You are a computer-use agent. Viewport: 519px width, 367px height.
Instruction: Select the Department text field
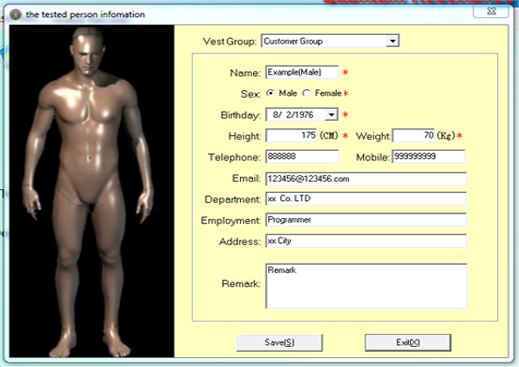[x=366, y=199]
